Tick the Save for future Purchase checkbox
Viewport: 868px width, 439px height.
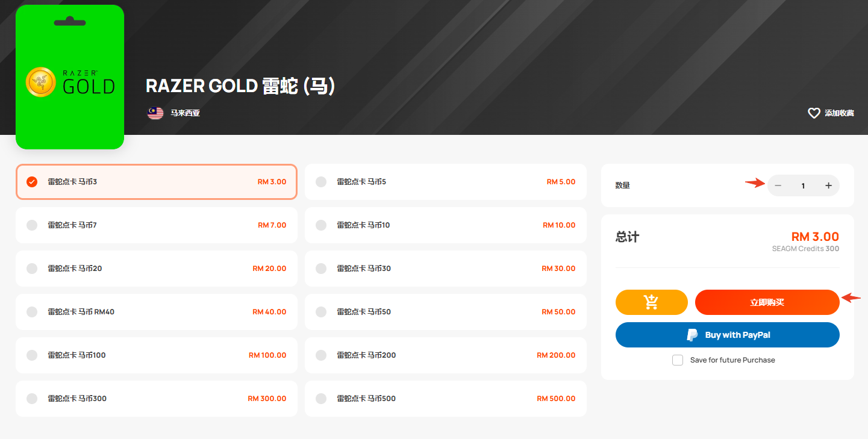tap(678, 360)
